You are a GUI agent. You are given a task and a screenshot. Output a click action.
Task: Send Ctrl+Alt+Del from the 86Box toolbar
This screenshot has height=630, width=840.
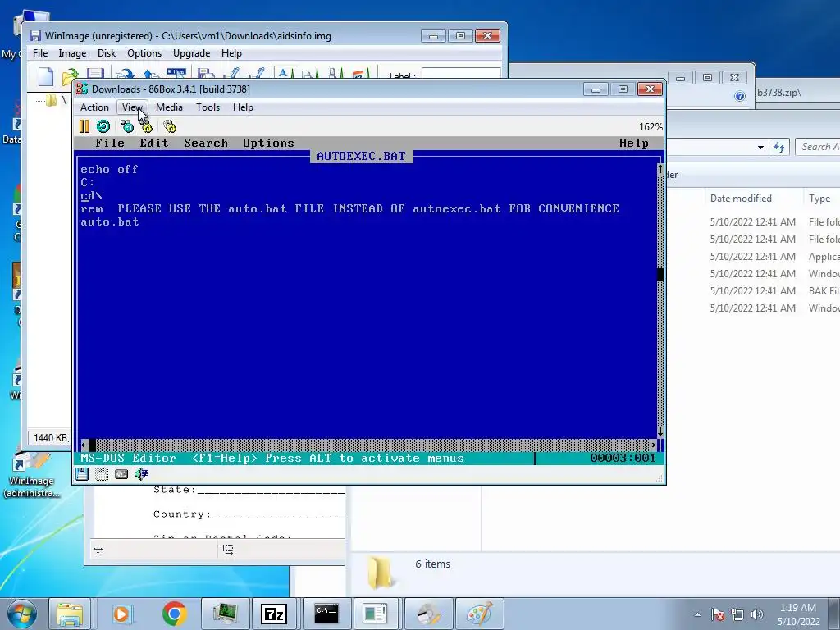(x=127, y=126)
